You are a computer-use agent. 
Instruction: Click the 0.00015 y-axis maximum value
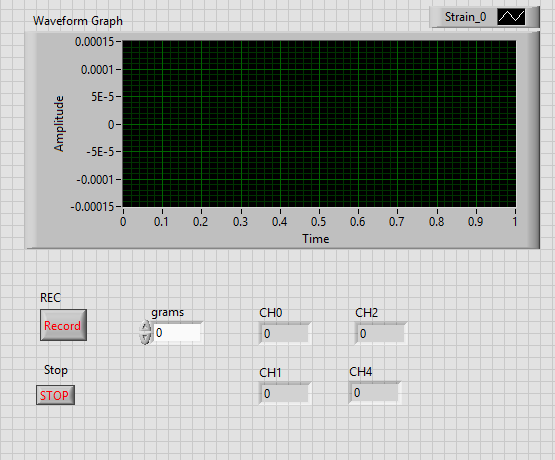(x=95, y=42)
